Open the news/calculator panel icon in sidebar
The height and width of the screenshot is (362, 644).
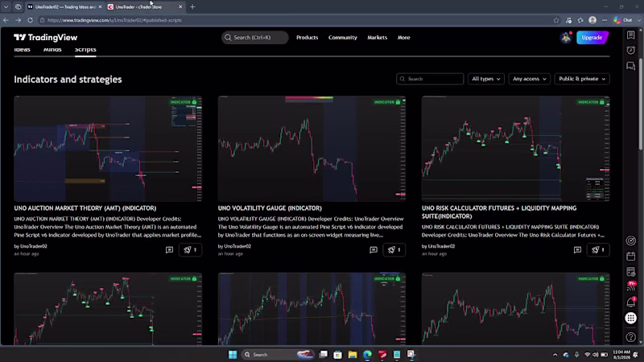pyautogui.click(x=631, y=272)
